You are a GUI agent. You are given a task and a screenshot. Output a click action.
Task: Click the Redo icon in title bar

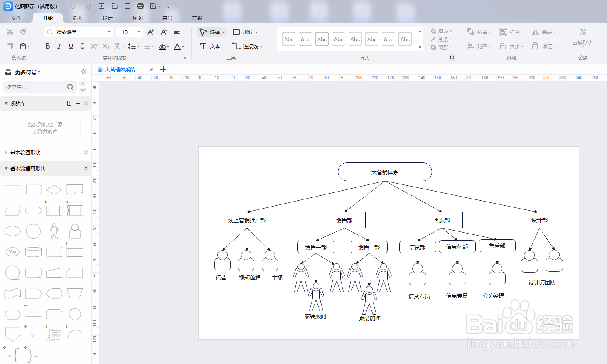pyautogui.click(x=88, y=6)
